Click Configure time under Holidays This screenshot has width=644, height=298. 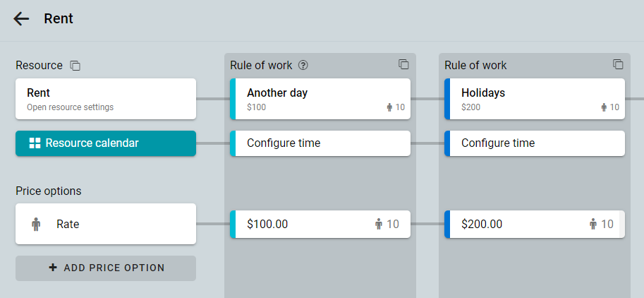(x=535, y=143)
